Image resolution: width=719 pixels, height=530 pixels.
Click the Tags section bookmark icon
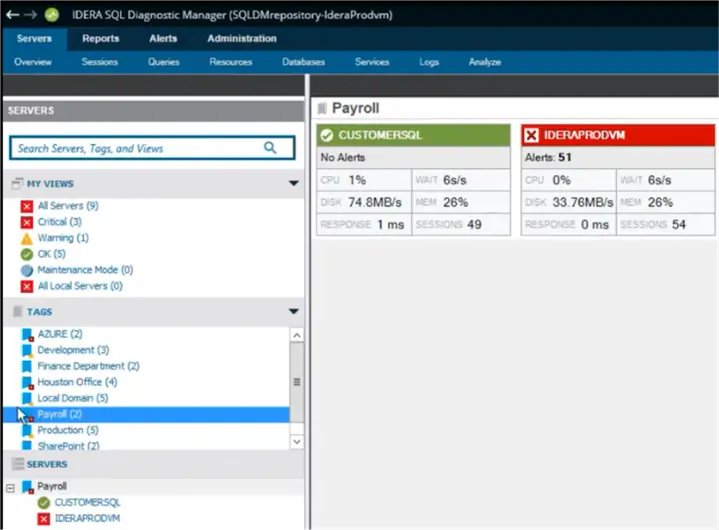(x=18, y=312)
